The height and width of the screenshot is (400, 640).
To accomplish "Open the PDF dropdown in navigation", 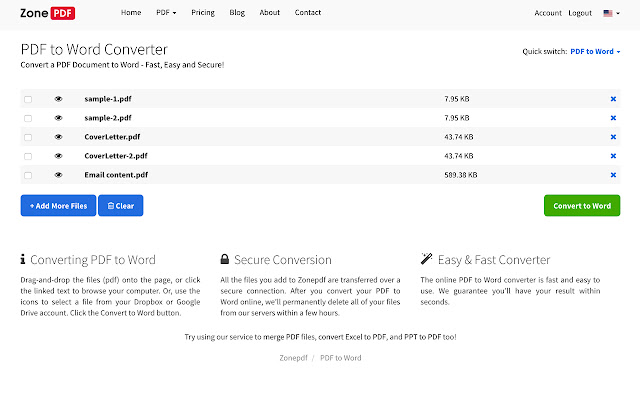I will [x=166, y=13].
